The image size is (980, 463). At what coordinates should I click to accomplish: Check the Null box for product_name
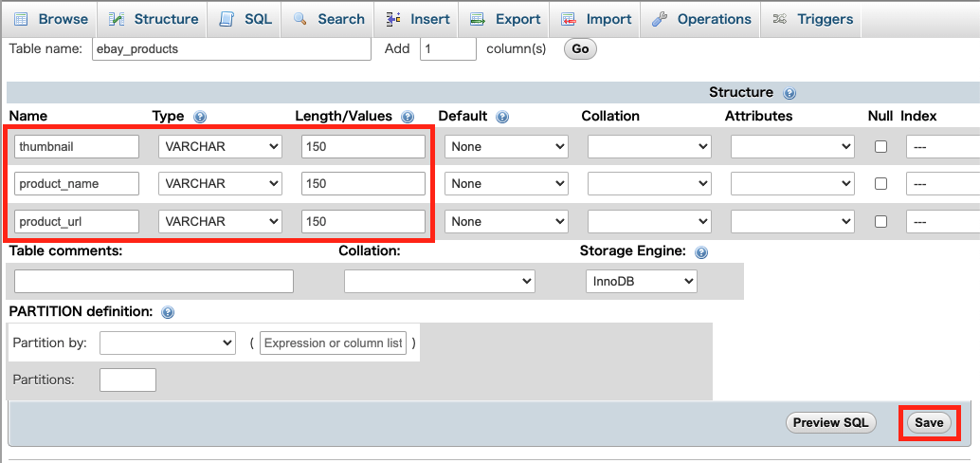tap(880, 184)
